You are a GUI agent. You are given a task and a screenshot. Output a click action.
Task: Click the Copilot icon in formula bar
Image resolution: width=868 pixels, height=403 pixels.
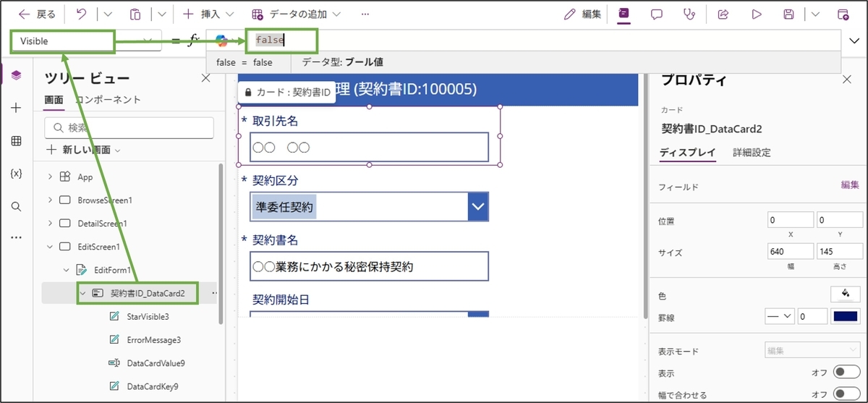pyautogui.click(x=221, y=41)
